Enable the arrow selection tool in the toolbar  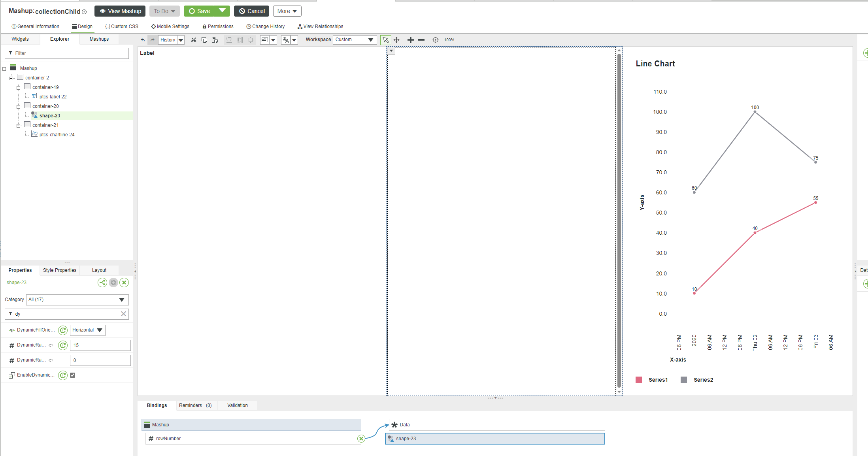pos(385,40)
